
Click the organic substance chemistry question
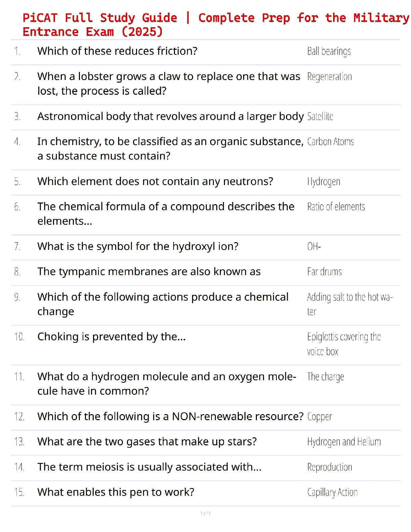(170, 148)
